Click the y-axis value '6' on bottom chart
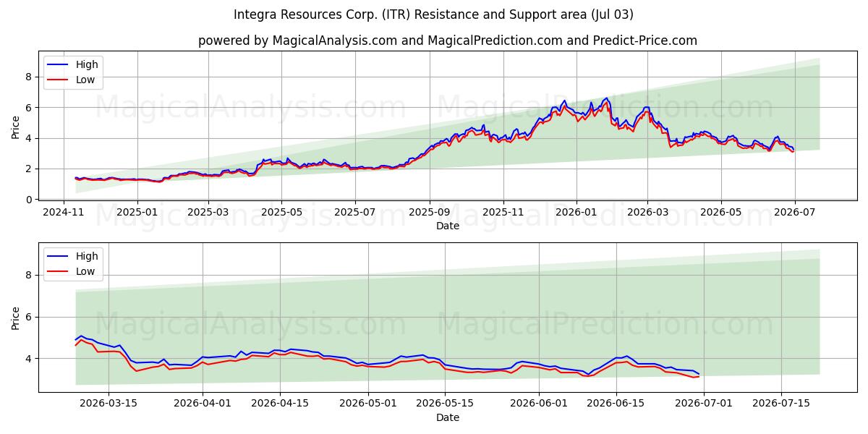868x434 pixels. click(29, 317)
